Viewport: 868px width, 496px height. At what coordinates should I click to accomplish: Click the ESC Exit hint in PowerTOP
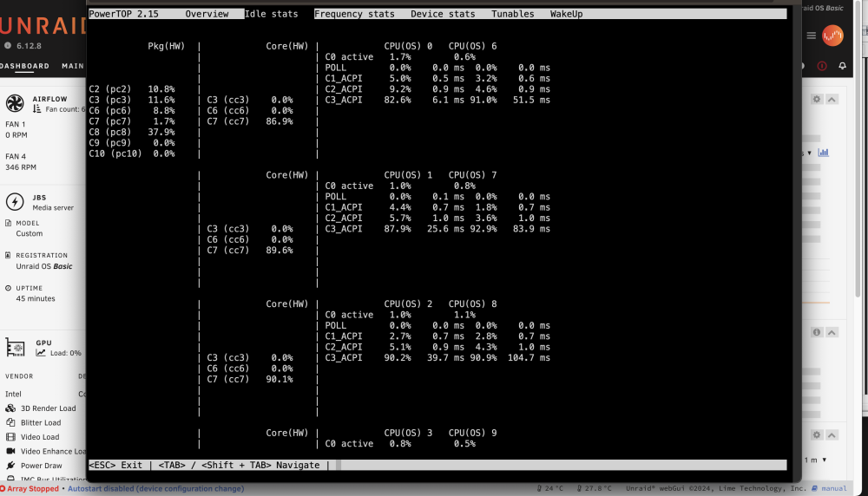click(x=115, y=465)
